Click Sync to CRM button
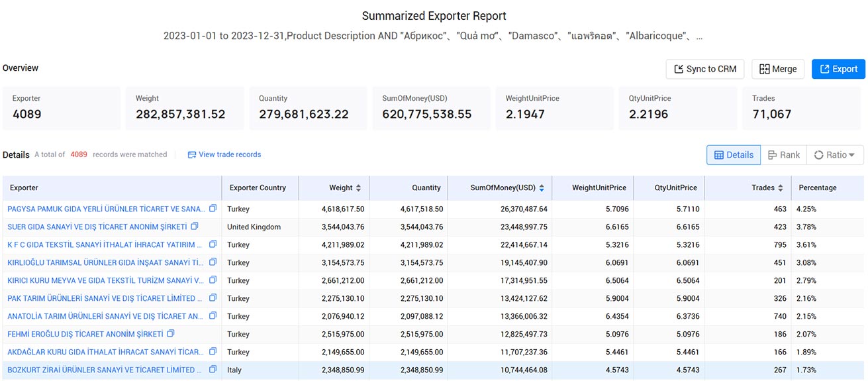 [x=705, y=69]
